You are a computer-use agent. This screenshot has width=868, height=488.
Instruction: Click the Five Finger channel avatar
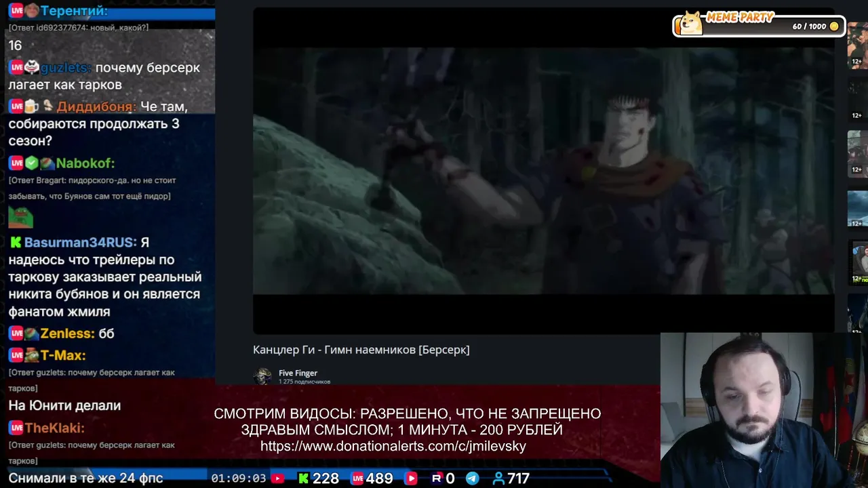[262, 377]
